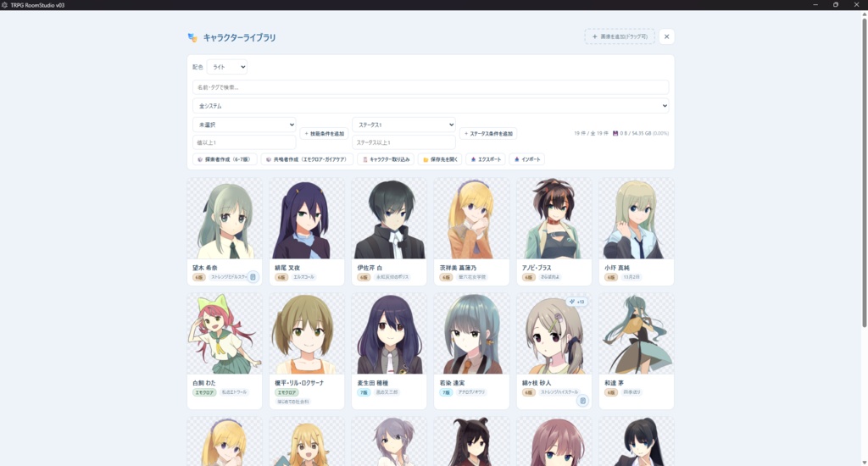
Task: Click the 6版 badge on 和達 茅 card
Action: (x=611, y=392)
